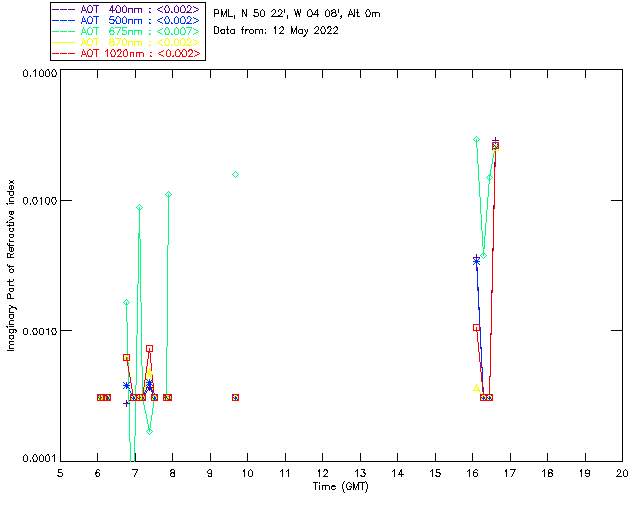The width and height of the screenshot is (640, 512).
Task: Click x-axis tick label 18
Action: tap(548, 473)
